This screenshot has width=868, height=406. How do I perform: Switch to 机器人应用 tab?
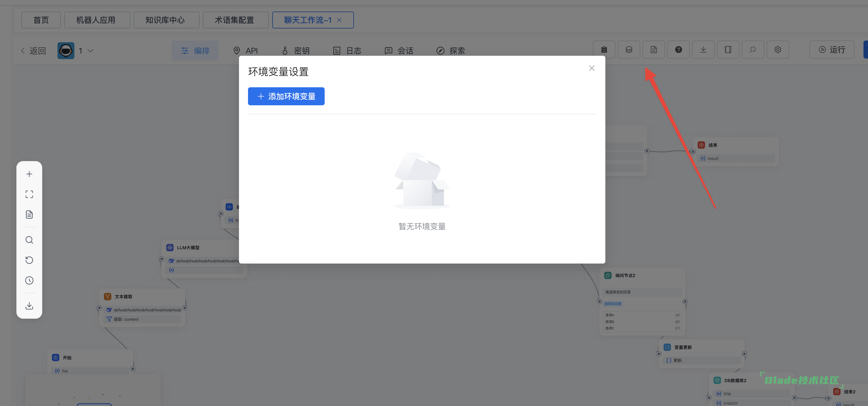click(97, 20)
